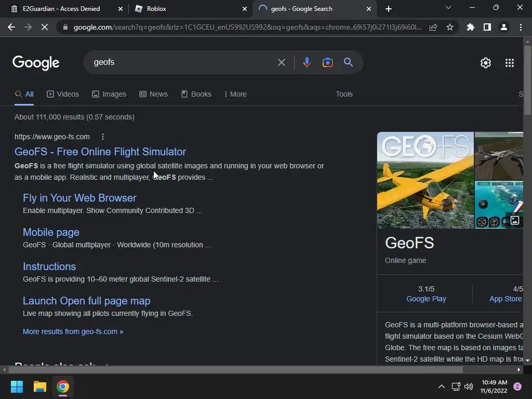Show hidden system tray icons
The image size is (532, 399).
tap(442, 387)
